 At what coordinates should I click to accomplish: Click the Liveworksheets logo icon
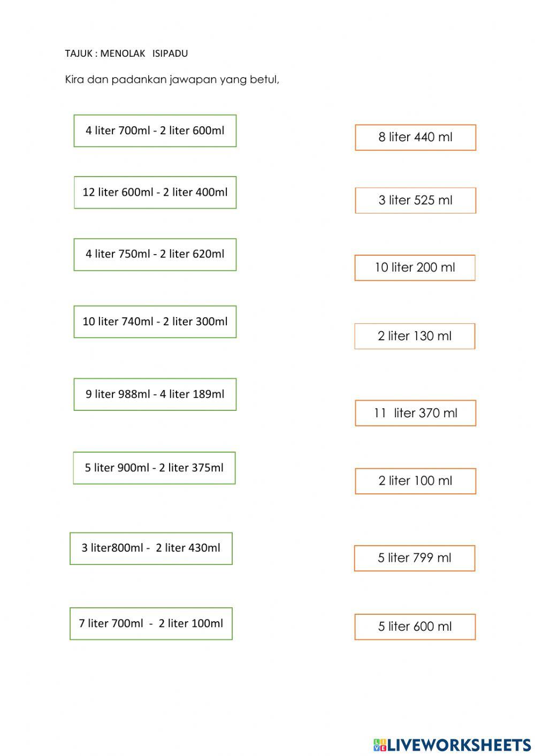[x=380, y=745]
